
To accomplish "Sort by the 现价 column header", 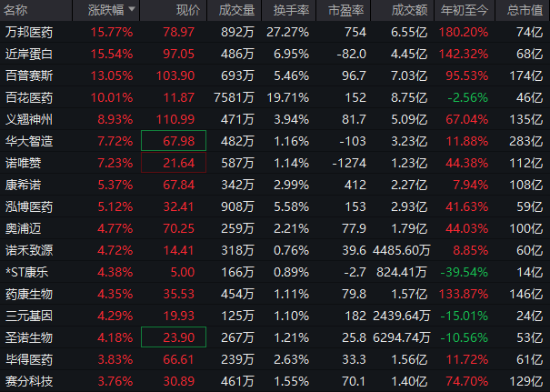I will [x=188, y=10].
